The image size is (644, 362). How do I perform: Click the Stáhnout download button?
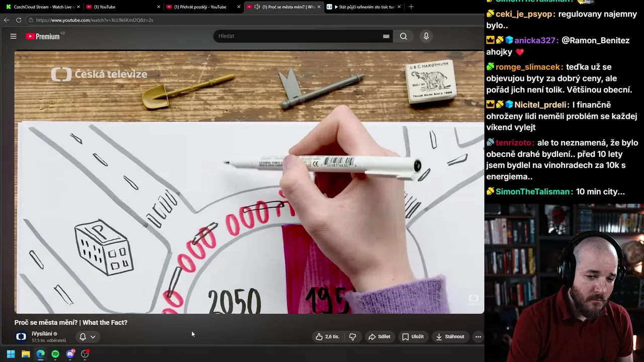pos(450,337)
